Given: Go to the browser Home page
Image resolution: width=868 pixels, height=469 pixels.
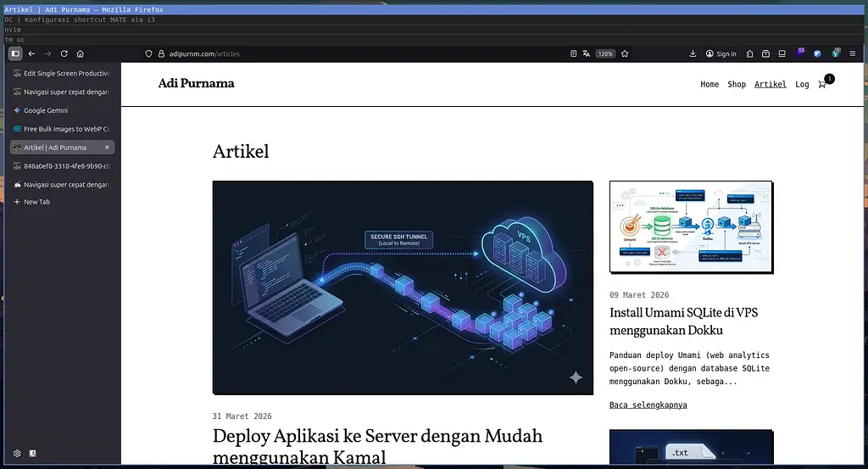Looking at the screenshot, I should pos(80,53).
